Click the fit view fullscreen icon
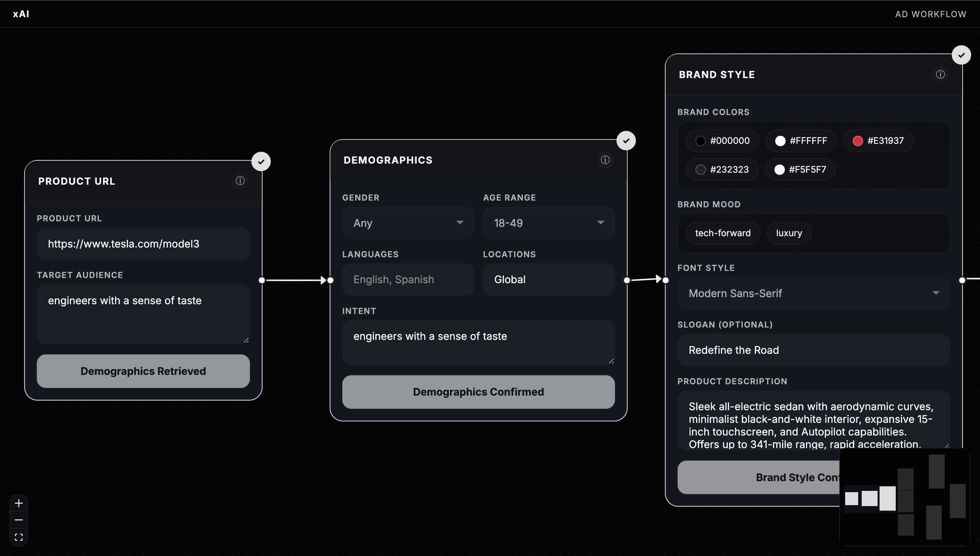 (19, 537)
